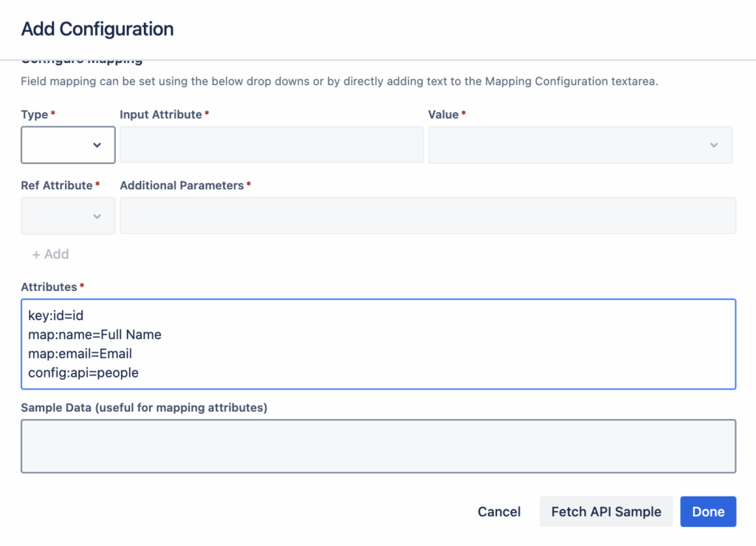Click inside the Sample Data textarea
This screenshot has width=756, height=546.
[x=378, y=446]
